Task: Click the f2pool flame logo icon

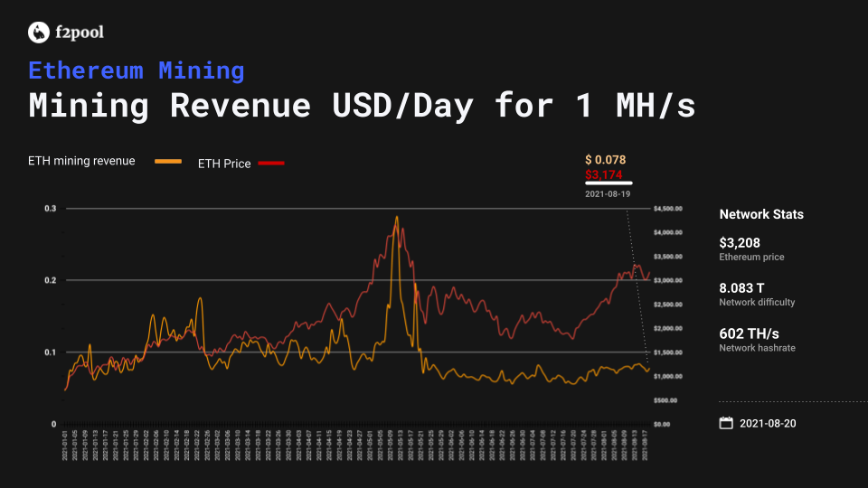Action: tap(39, 33)
